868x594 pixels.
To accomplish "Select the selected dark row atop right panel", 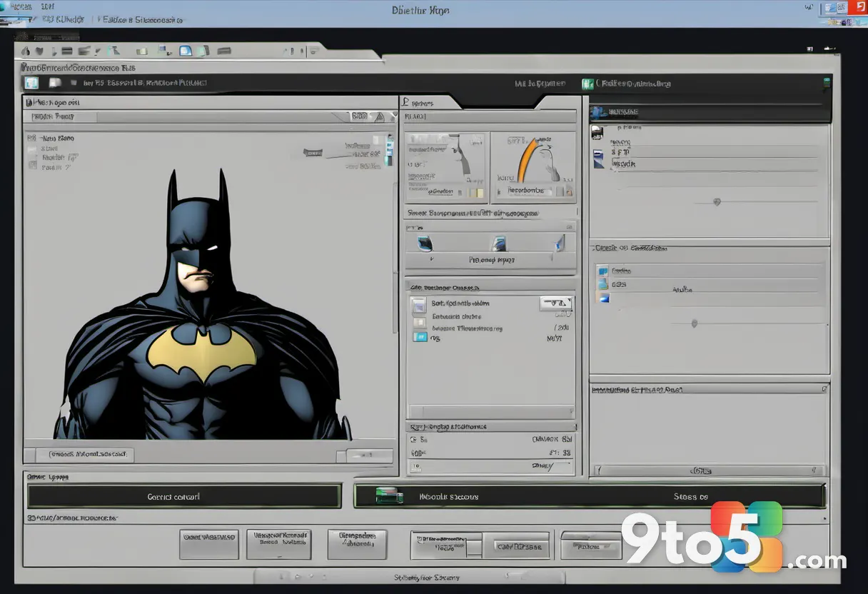I will [710, 112].
